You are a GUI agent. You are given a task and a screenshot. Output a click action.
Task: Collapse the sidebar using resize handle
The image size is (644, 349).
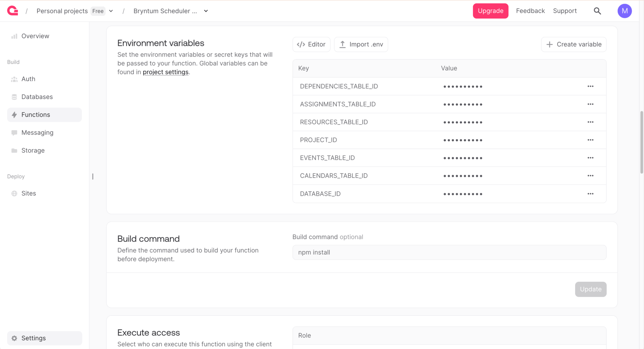[x=93, y=177]
